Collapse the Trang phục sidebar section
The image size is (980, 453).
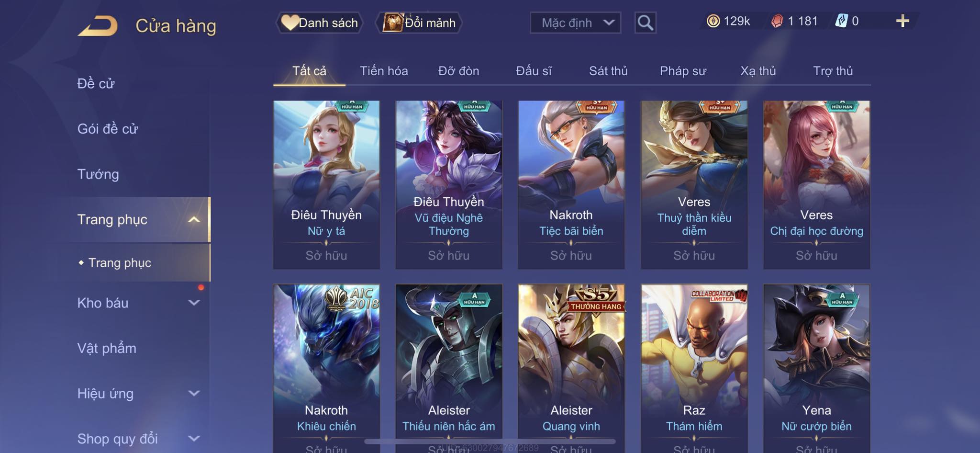pyautogui.click(x=194, y=220)
